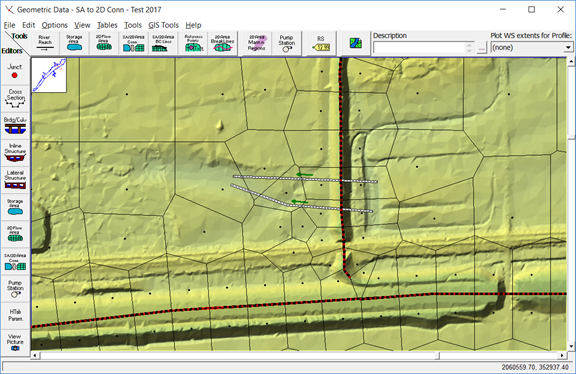Open the HTab Parameters editor

[15, 315]
